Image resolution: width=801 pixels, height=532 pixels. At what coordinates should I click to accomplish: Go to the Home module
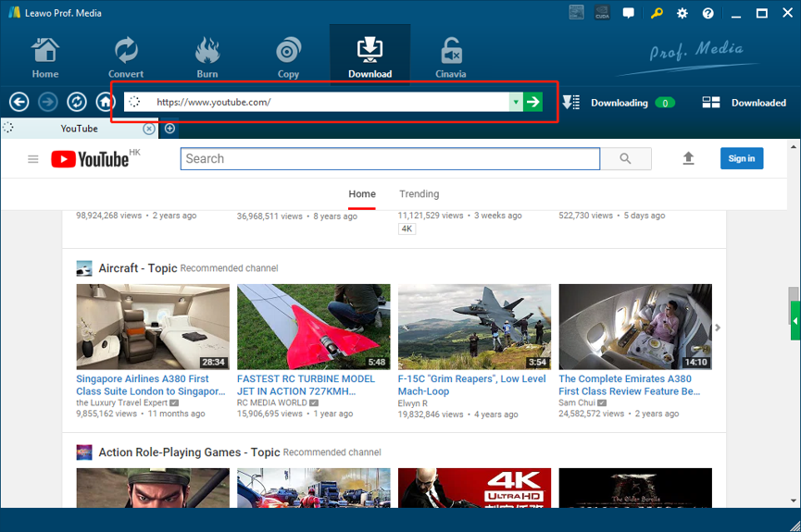click(44, 57)
